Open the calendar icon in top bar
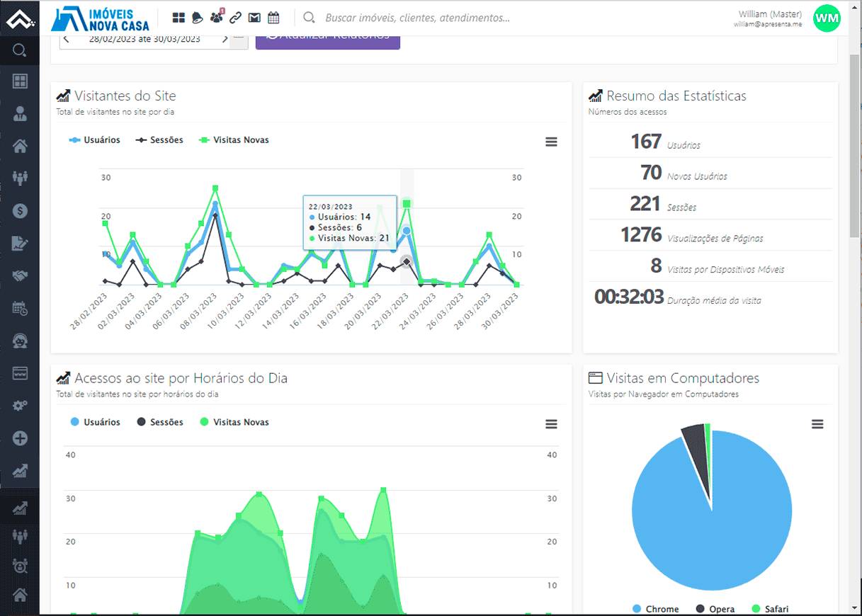This screenshot has height=616, width=862. point(273,18)
